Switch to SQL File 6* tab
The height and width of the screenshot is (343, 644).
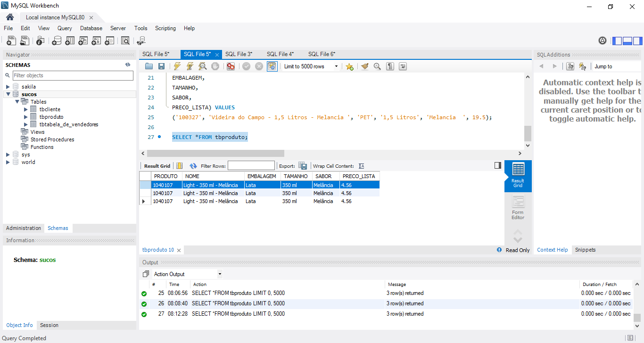[322, 54]
